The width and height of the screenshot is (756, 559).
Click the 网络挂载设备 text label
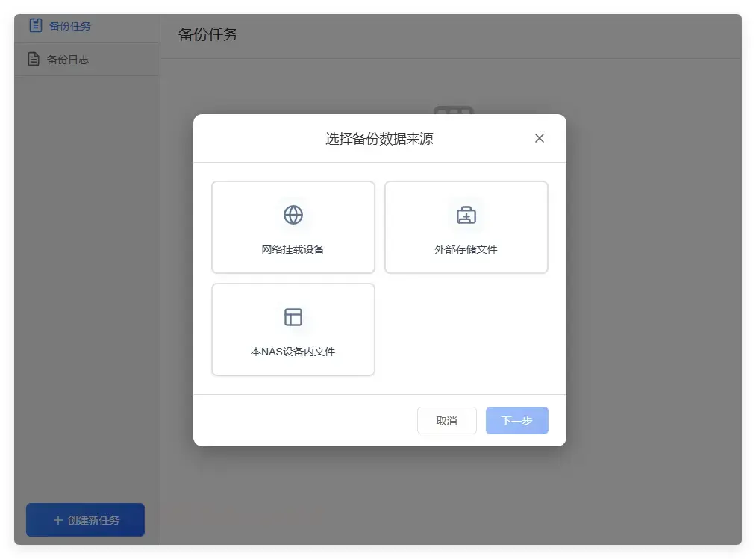click(x=293, y=249)
